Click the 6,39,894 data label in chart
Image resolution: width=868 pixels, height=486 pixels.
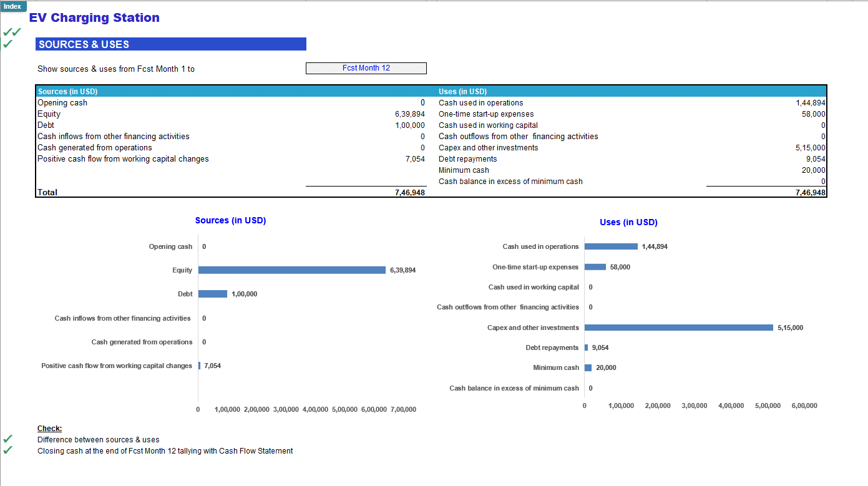pyautogui.click(x=402, y=270)
